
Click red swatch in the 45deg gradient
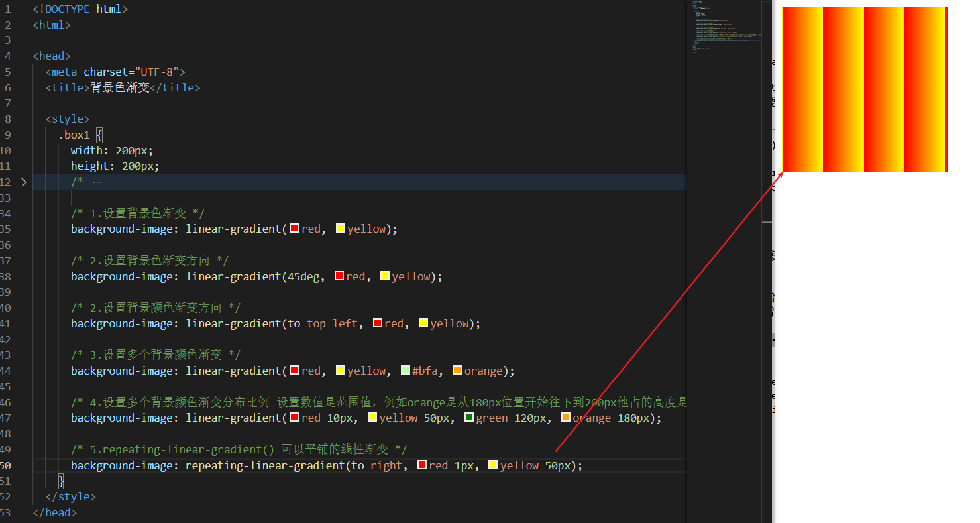click(x=339, y=276)
